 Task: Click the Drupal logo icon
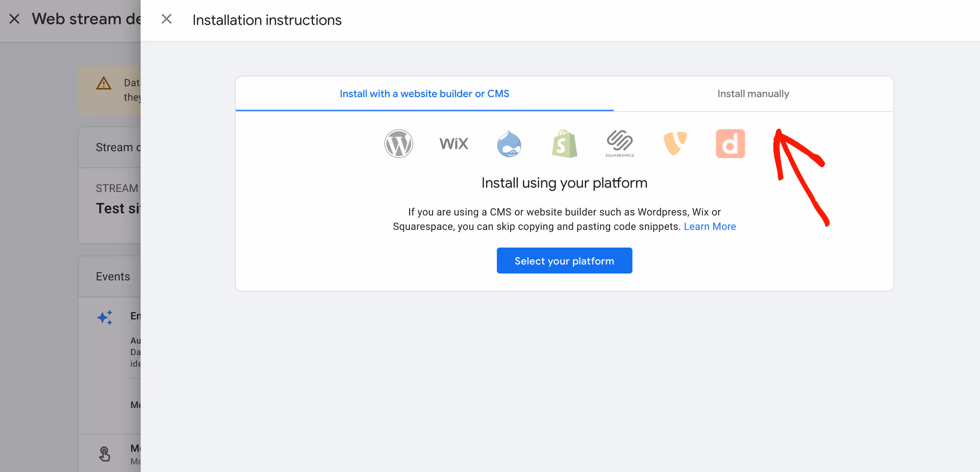(x=509, y=144)
